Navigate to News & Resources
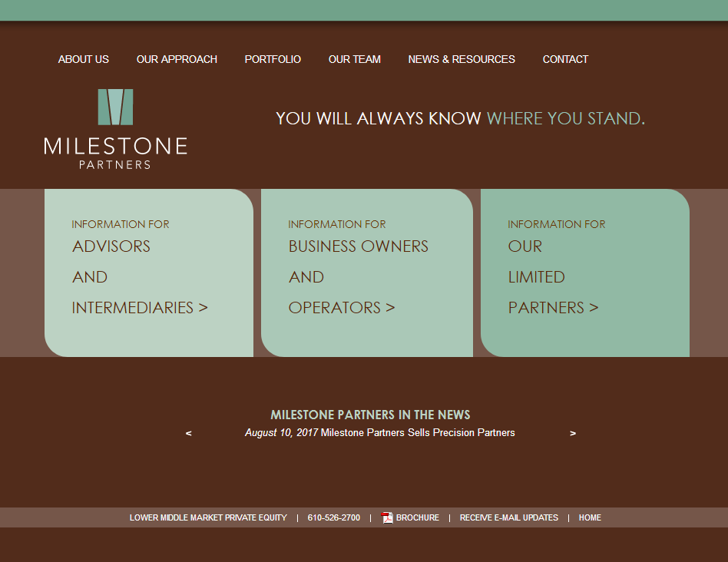 pos(462,59)
